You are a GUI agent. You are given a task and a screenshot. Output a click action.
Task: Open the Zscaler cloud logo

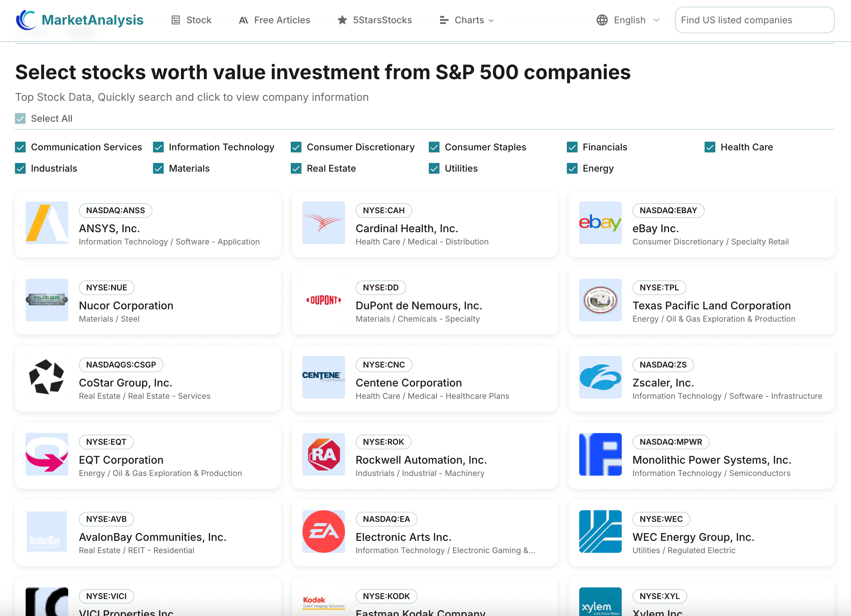600,378
